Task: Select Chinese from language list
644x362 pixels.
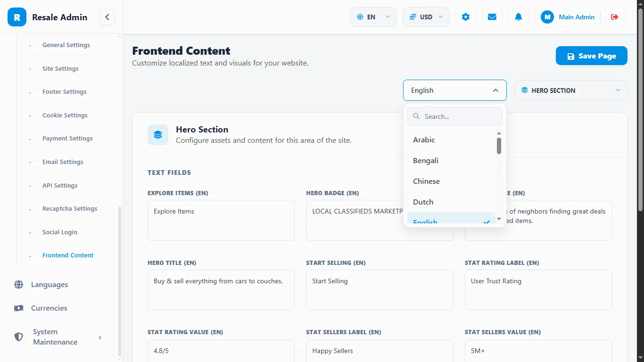Action: coord(451,181)
